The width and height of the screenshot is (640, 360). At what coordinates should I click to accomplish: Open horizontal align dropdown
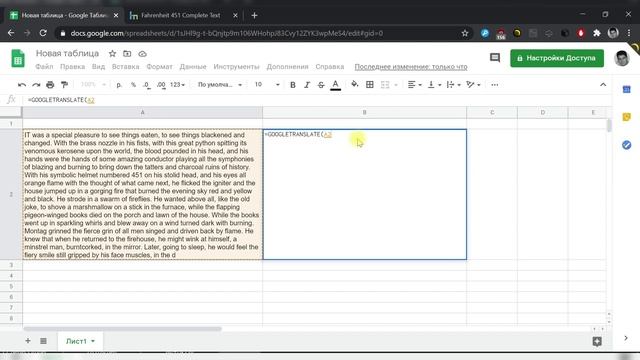[x=414, y=84]
